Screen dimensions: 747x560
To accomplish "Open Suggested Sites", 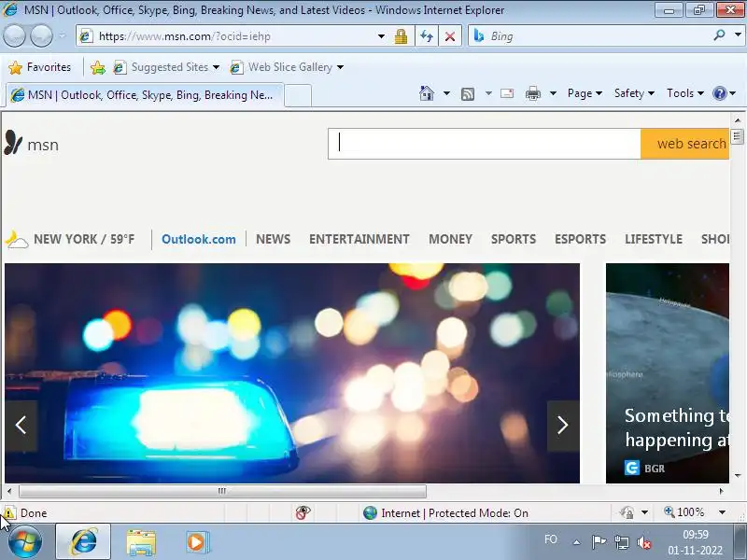I will [166, 67].
